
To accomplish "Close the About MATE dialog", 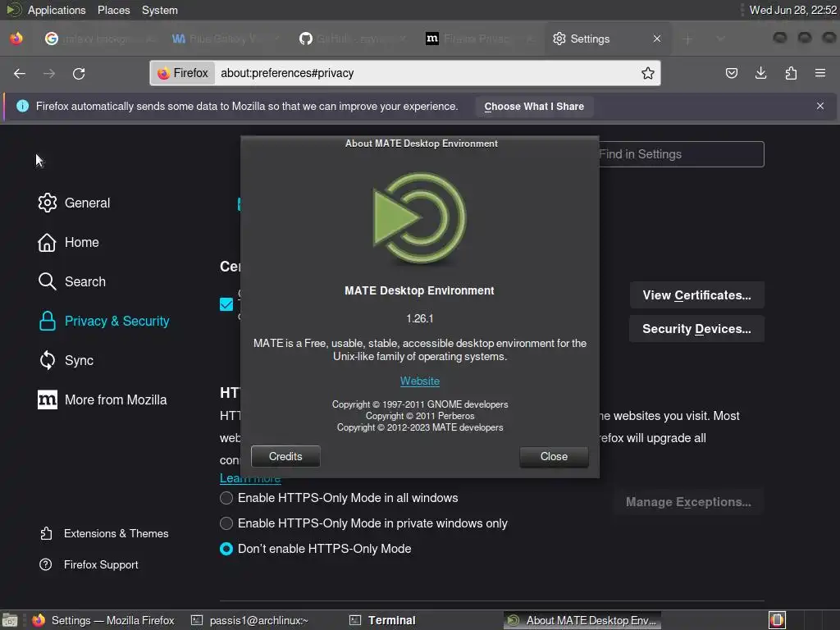I will click(x=554, y=456).
